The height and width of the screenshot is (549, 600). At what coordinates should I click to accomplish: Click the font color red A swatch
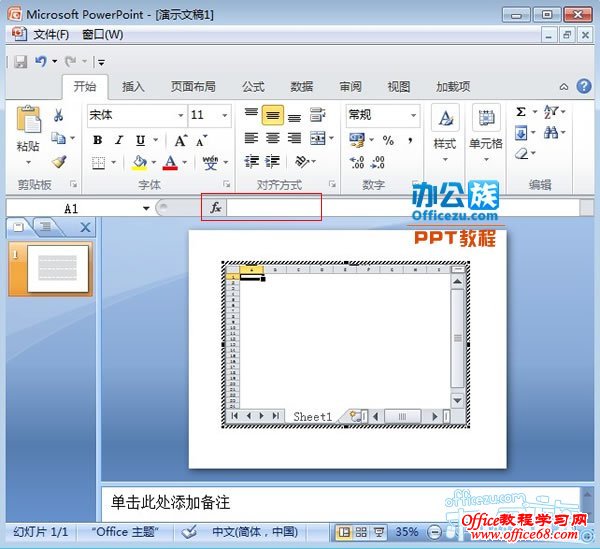(x=170, y=162)
